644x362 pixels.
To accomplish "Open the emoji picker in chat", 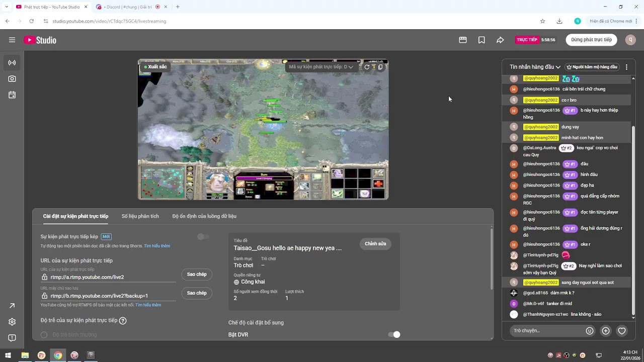I will pos(590,331).
